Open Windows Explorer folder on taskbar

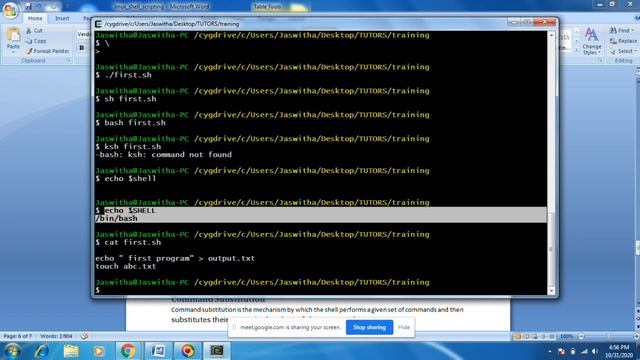tap(71, 351)
